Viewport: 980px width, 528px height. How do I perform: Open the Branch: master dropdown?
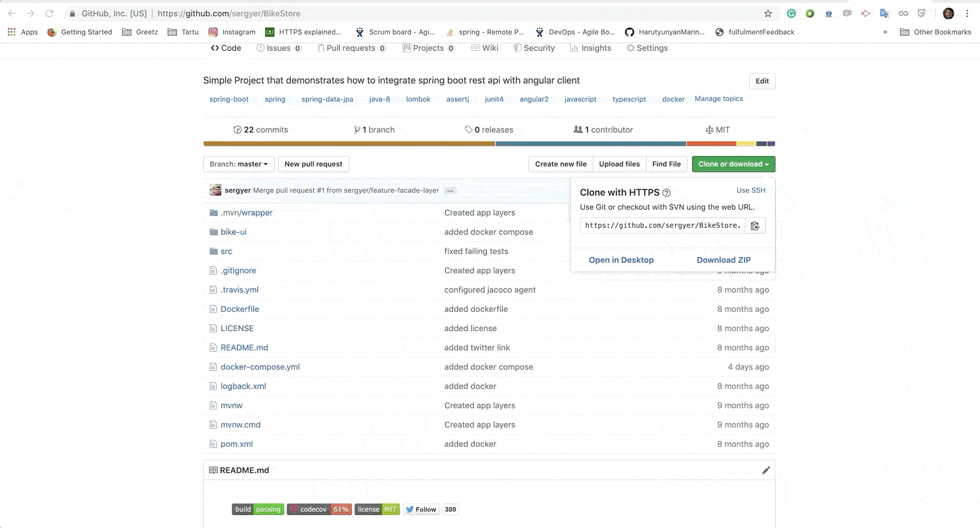click(238, 164)
